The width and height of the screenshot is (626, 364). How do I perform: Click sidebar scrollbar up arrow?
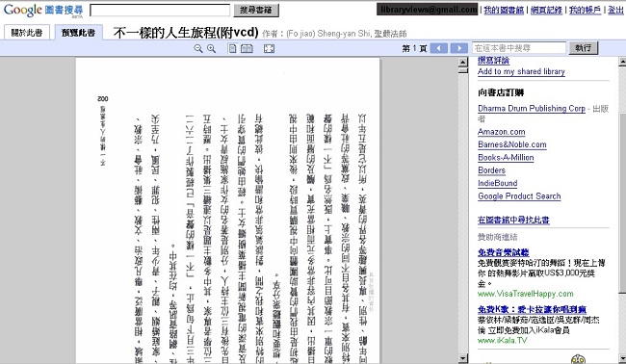[x=622, y=62]
